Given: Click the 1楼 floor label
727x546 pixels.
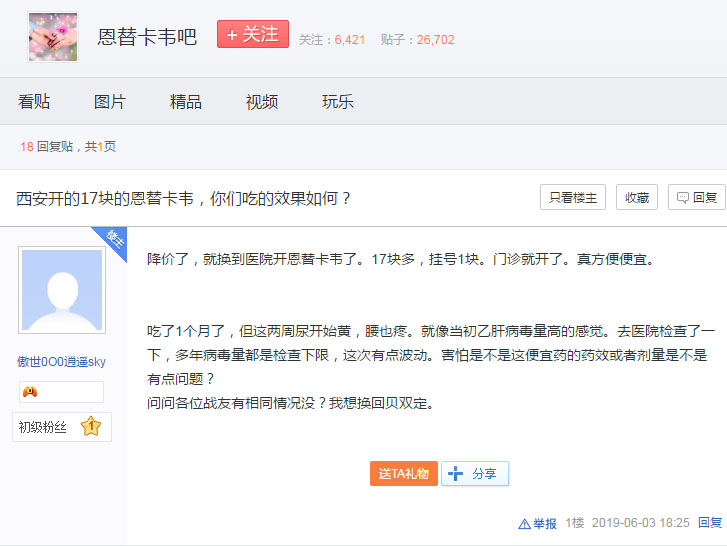Looking at the screenshot, I should (574, 523).
